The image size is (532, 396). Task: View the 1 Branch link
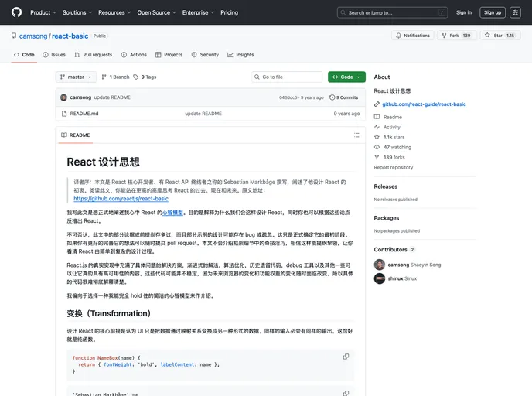click(116, 77)
